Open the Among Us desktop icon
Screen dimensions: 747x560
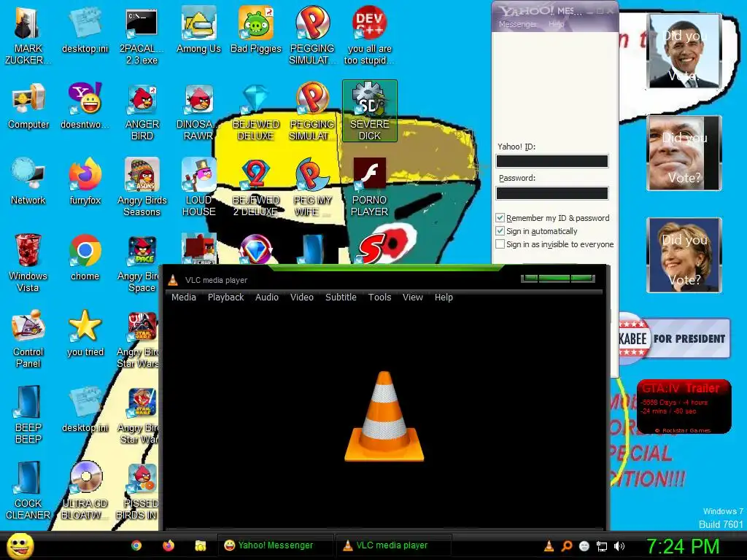pyautogui.click(x=198, y=31)
